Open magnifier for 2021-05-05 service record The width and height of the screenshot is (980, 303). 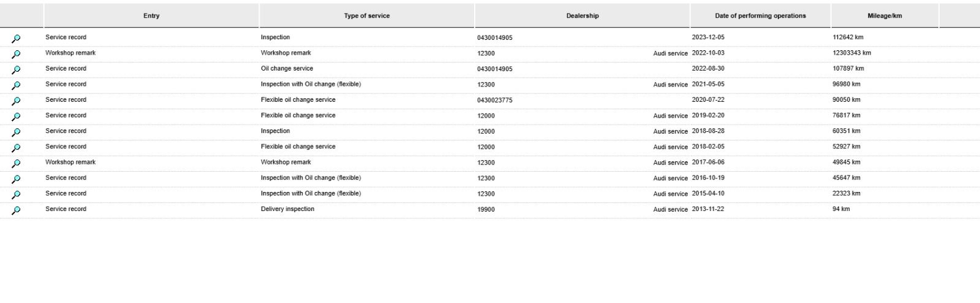pyautogui.click(x=16, y=85)
